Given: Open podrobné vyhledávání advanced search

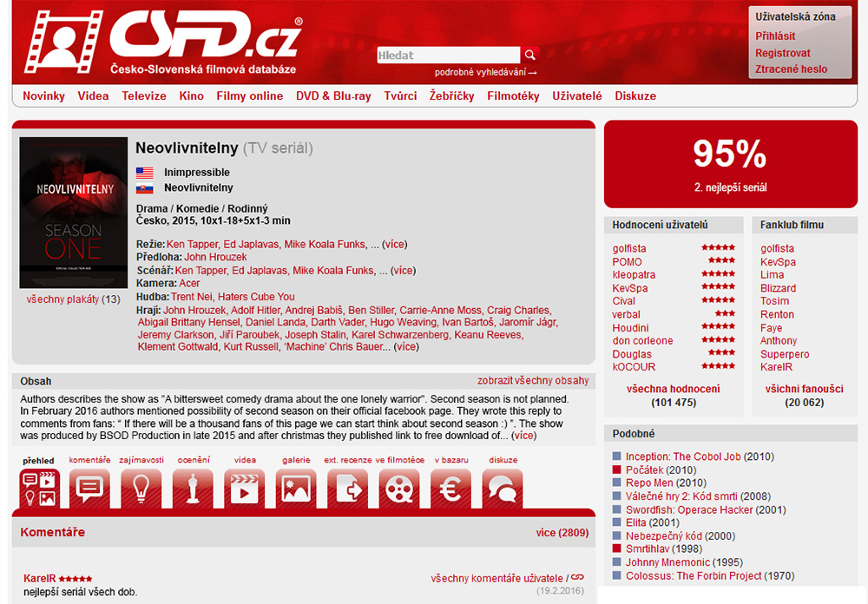Looking at the screenshot, I should click(485, 72).
